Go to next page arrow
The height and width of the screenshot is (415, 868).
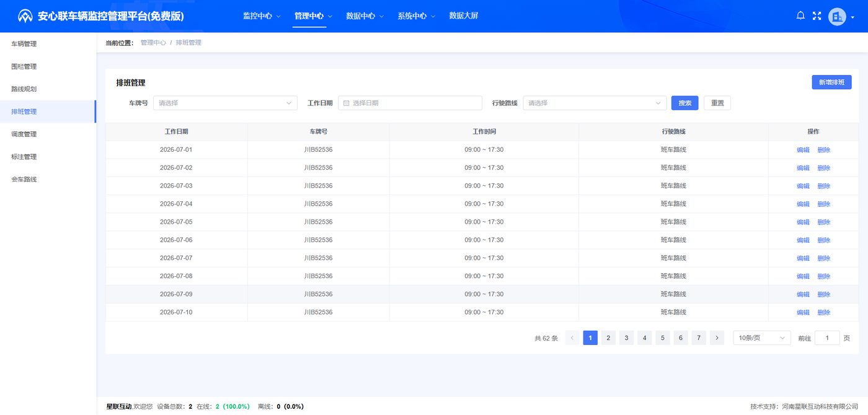717,338
